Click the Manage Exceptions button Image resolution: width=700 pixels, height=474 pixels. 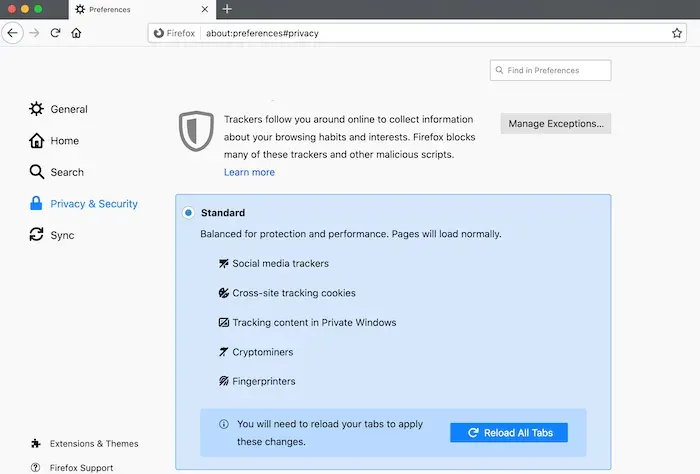555,124
